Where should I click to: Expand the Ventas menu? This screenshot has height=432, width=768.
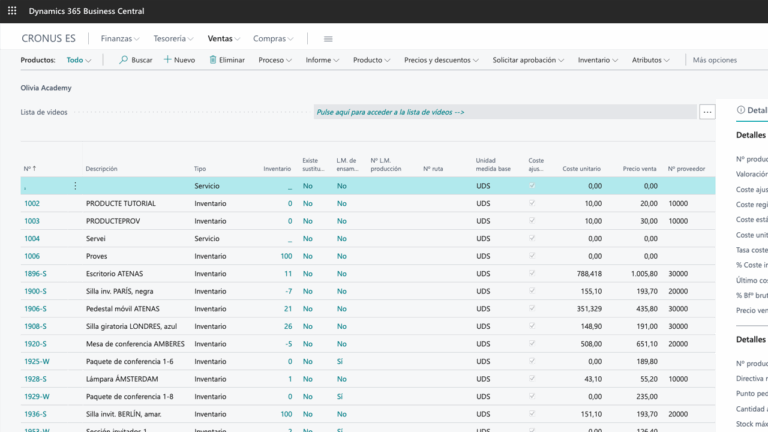[x=223, y=38]
